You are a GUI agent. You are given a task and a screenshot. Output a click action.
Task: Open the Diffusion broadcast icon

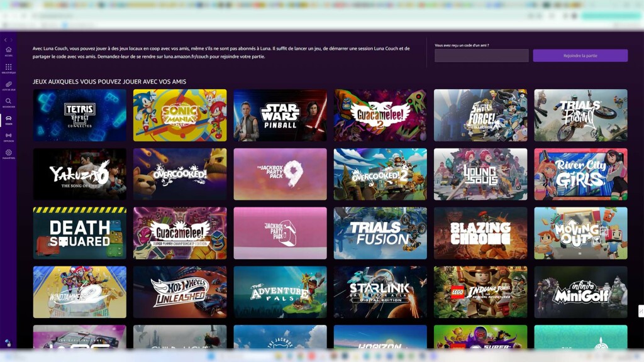pyautogui.click(x=8, y=136)
